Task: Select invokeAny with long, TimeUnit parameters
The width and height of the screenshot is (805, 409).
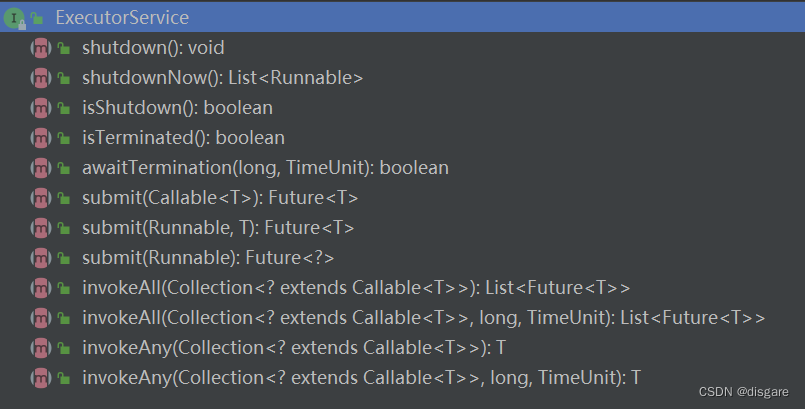Action: point(361,378)
